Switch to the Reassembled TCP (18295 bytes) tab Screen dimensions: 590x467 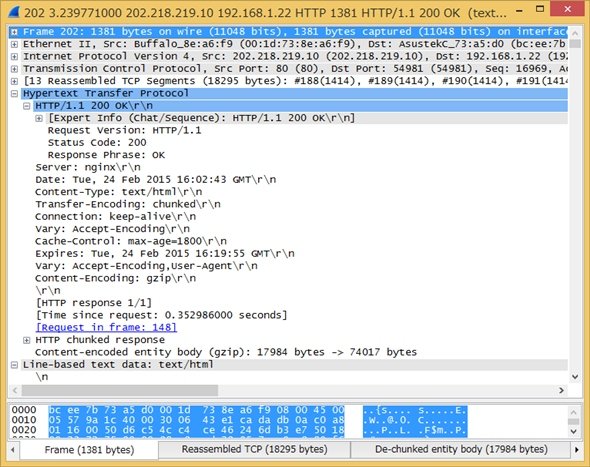coord(254,449)
